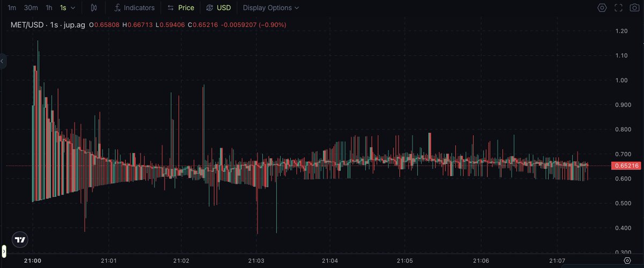This screenshot has height=268, width=644.
Task: Collapse the left side panel handle
Action: [x=3, y=62]
